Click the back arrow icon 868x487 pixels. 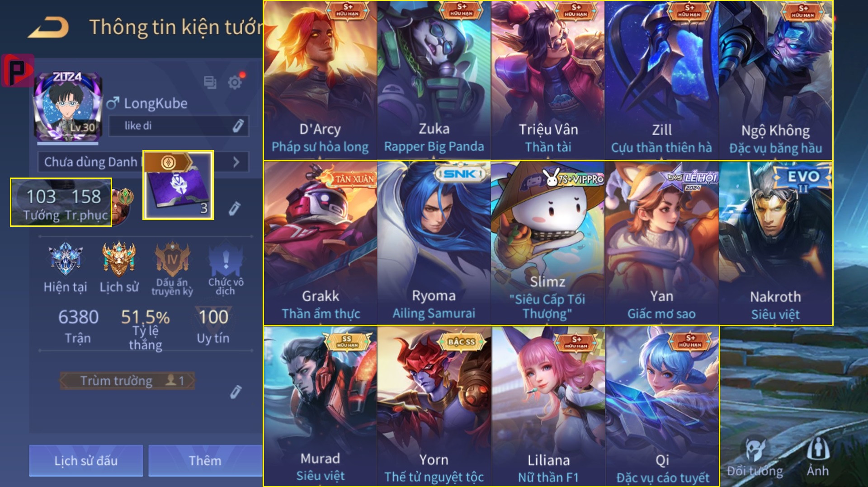click(x=48, y=28)
